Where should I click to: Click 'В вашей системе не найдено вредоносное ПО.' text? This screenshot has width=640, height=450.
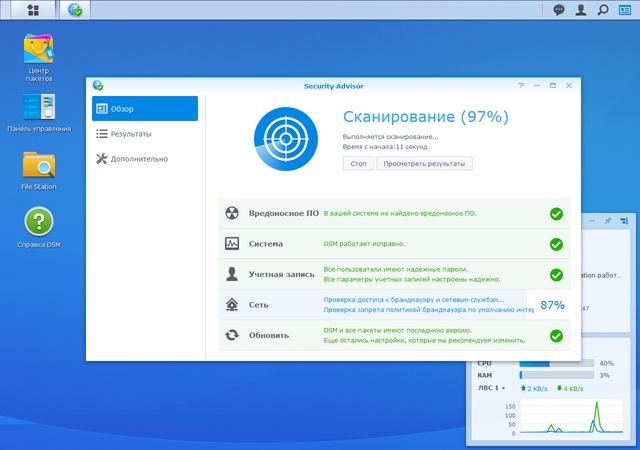(x=400, y=213)
